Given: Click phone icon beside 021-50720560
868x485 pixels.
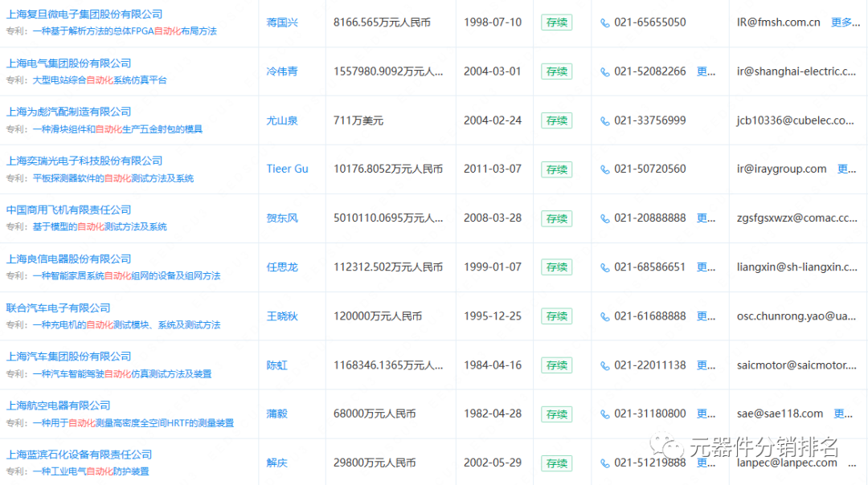Looking at the screenshot, I should coord(605,169).
